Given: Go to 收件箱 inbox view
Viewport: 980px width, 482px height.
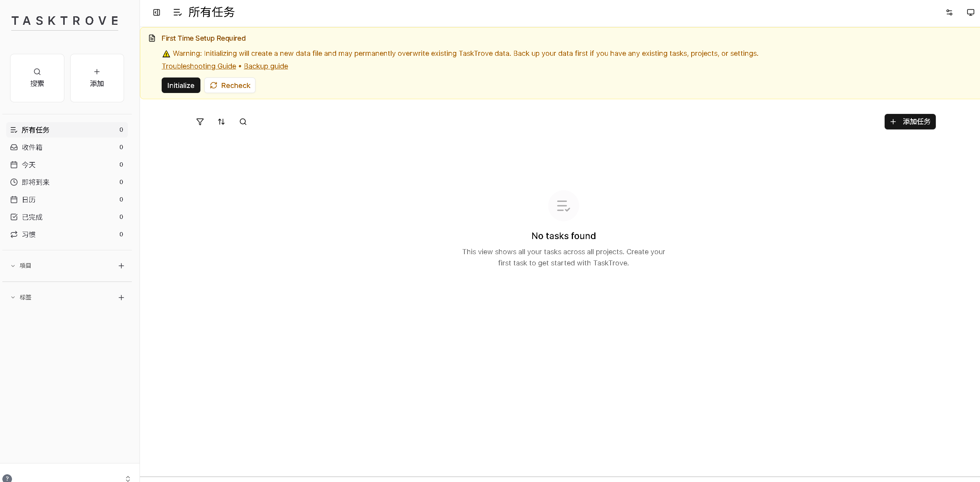Looking at the screenshot, I should [33, 147].
